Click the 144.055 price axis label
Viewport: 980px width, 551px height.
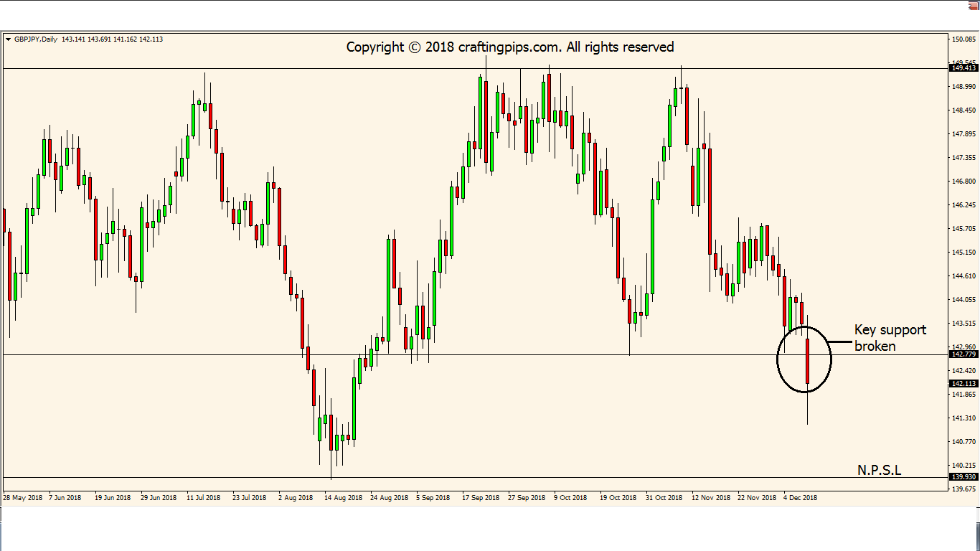tap(964, 300)
